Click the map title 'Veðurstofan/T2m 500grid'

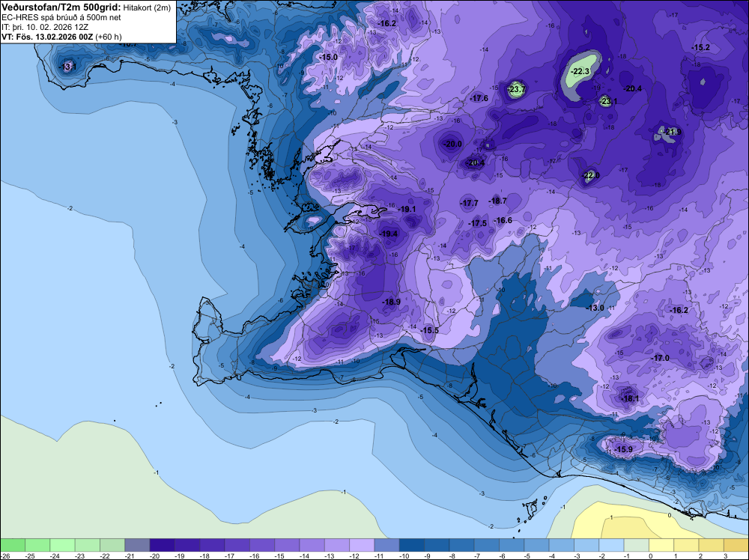(61, 7)
